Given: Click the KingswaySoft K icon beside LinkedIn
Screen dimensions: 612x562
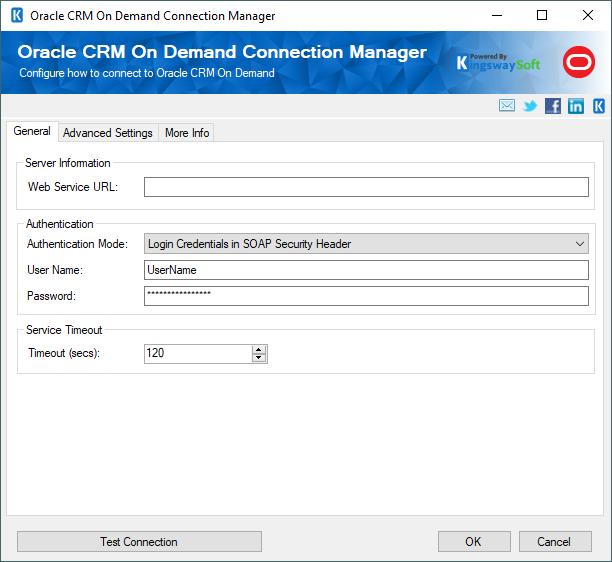Looking at the screenshot, I should tap(598, 106).
